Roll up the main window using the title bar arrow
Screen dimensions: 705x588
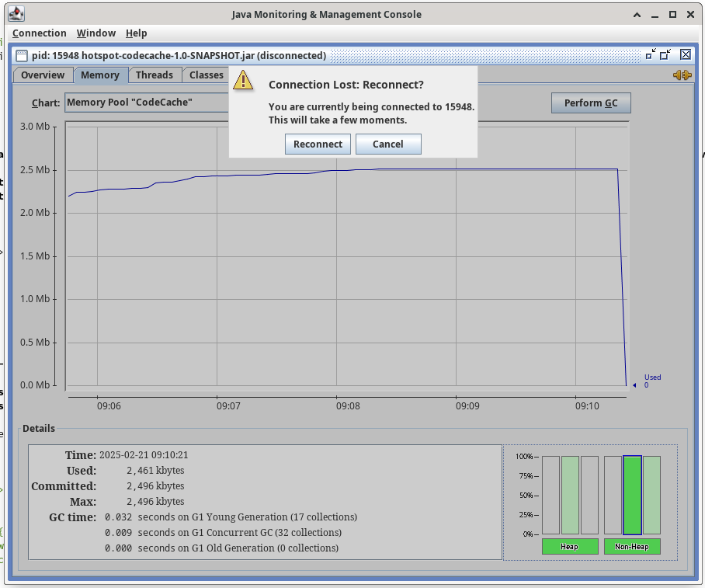637,14
